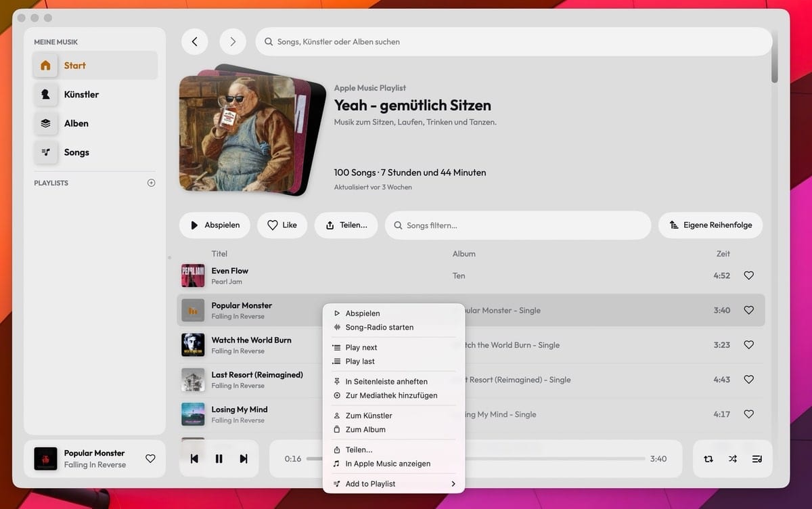Image resolution: width=812 pixels, height=509 pixels.
Task: Click the skip to previous track icon
Action: tap(194, 459)
